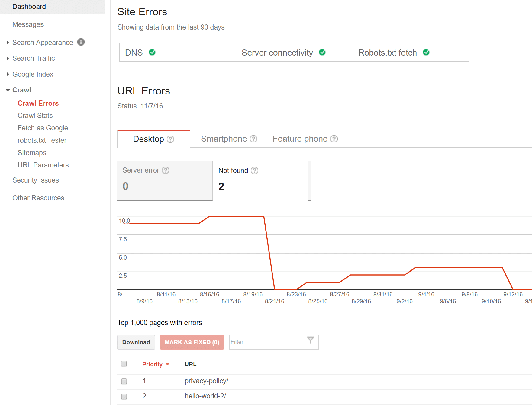Collapse the Crawl menu section
Screen dimensions: 532x405
(21, 90)
